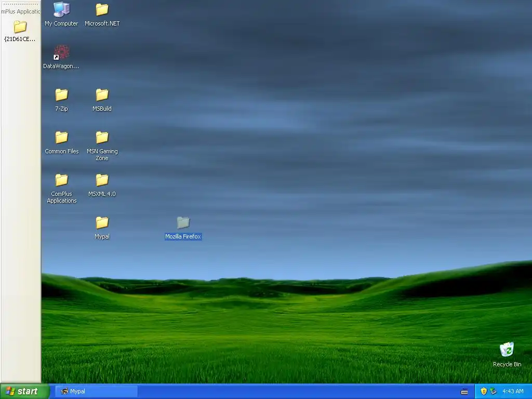Screen dimensions: 532x399
Task: Click the 4:43 AM system clock
Action: click(513, 391)
